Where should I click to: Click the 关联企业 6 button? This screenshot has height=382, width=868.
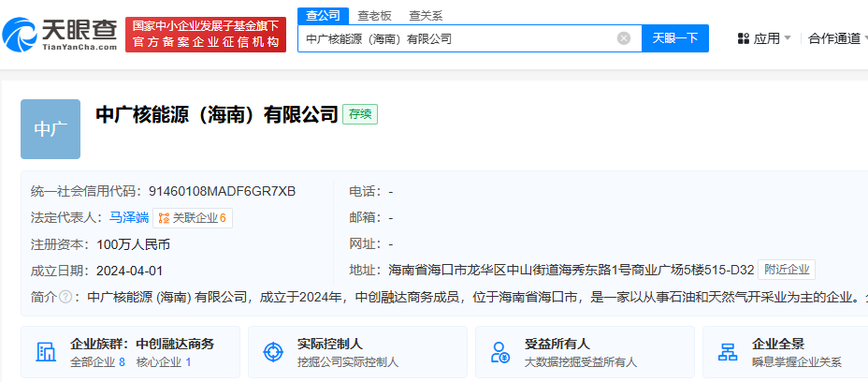point(193,218)
